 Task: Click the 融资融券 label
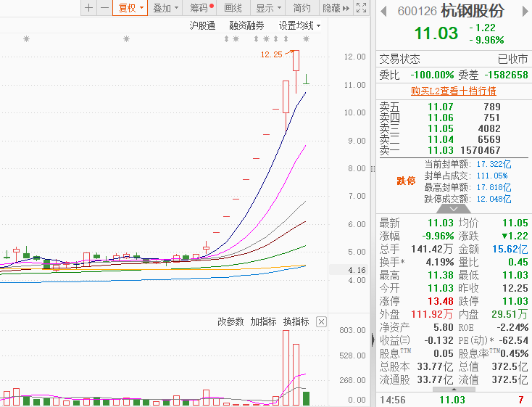point(246,25)
